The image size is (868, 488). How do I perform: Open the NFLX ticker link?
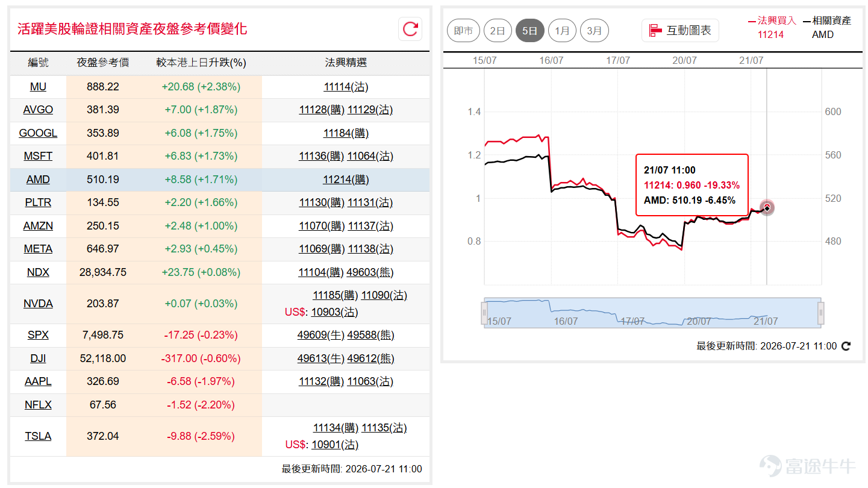(38, 405)
